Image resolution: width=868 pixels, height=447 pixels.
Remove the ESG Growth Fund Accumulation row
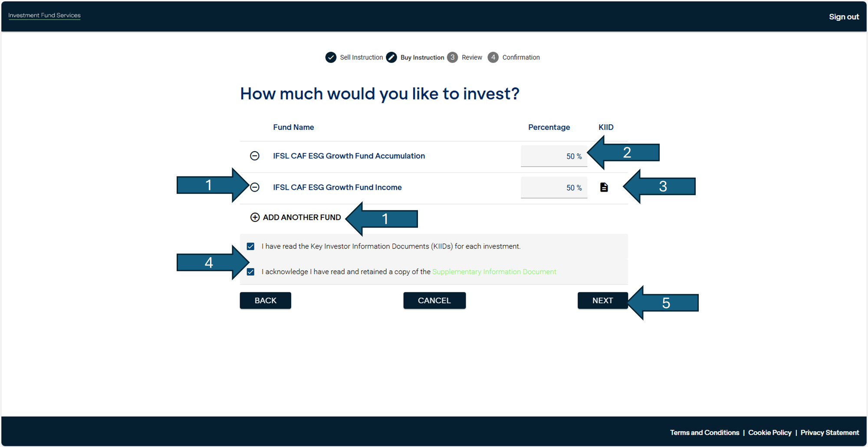tap(255, 156)
